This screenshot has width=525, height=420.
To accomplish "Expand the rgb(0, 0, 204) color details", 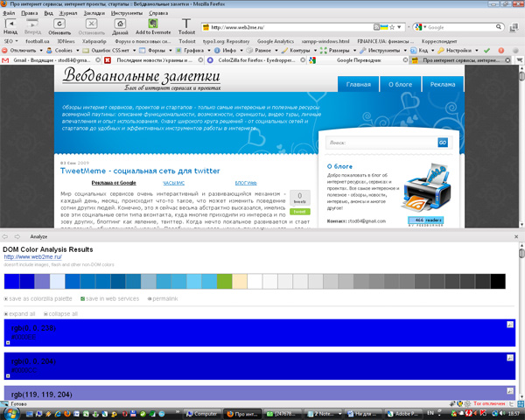I will click(8, 376).
